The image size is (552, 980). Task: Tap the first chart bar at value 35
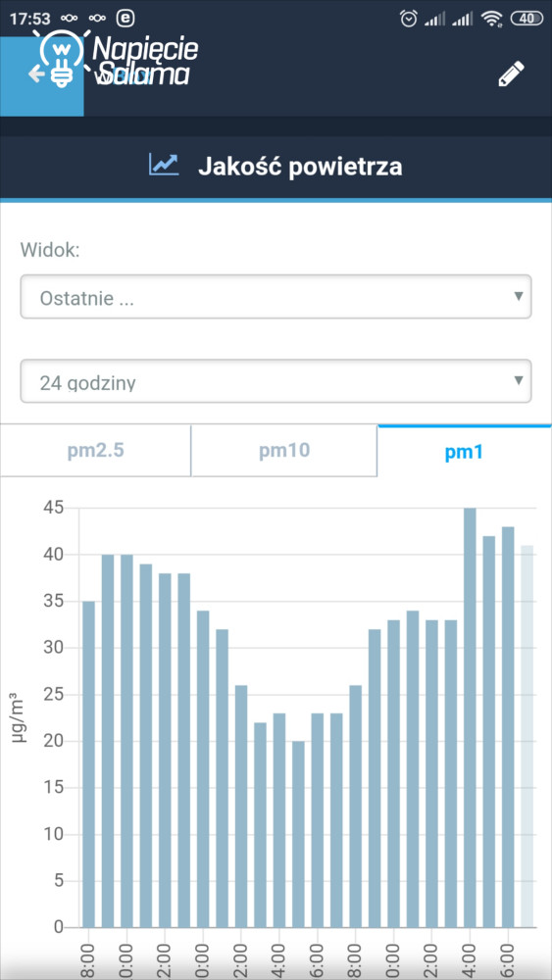click(x=89, y=764)
